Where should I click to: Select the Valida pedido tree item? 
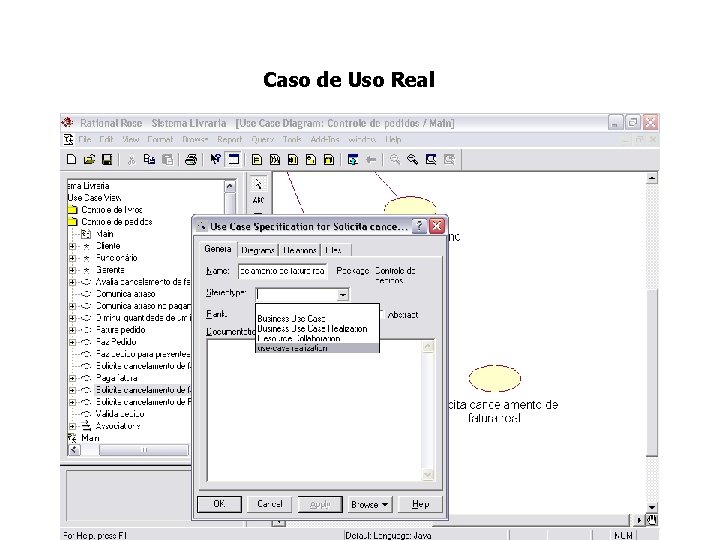click(x=120, y=414)
